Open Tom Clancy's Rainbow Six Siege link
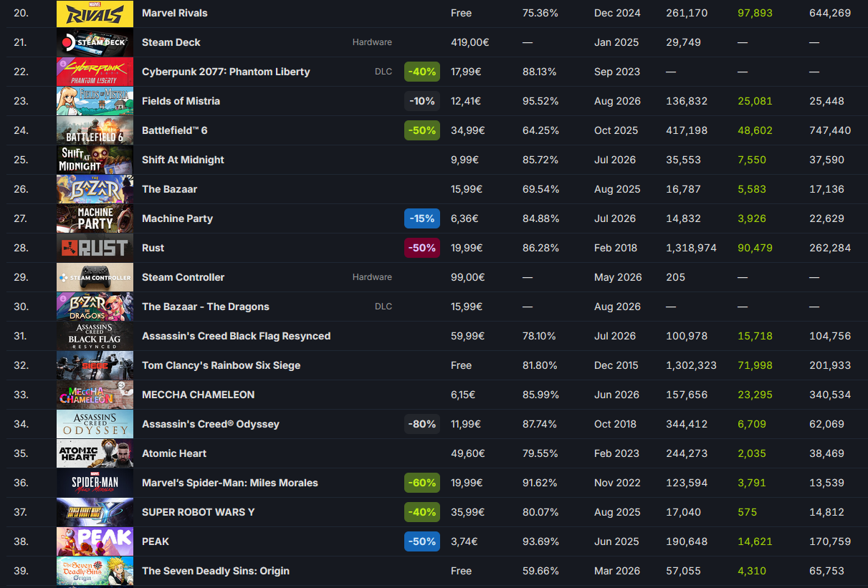 click(221, 365)
